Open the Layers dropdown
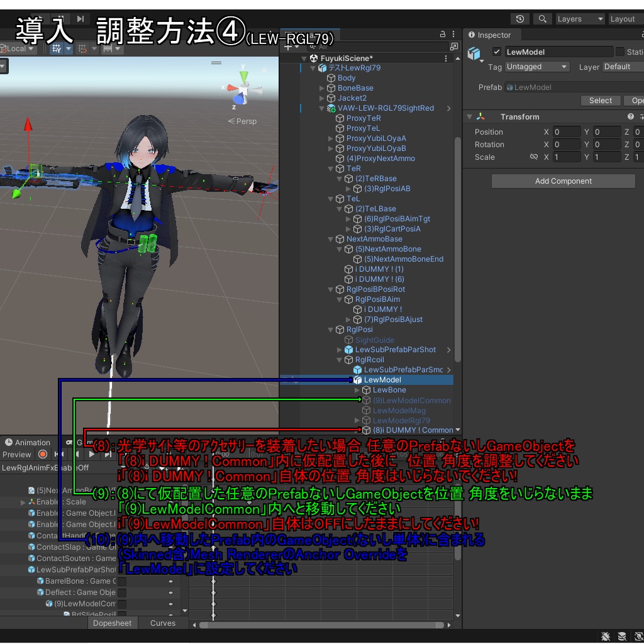The width and height of the screenshot is (644, 644). click(580, 19)
